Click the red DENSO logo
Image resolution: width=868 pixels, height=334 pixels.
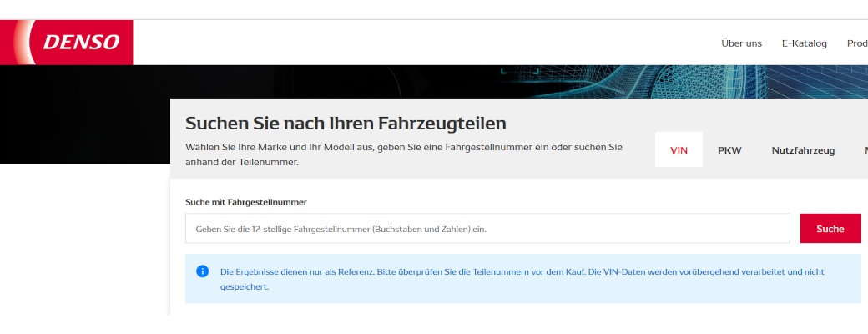[x=81, y=42]
